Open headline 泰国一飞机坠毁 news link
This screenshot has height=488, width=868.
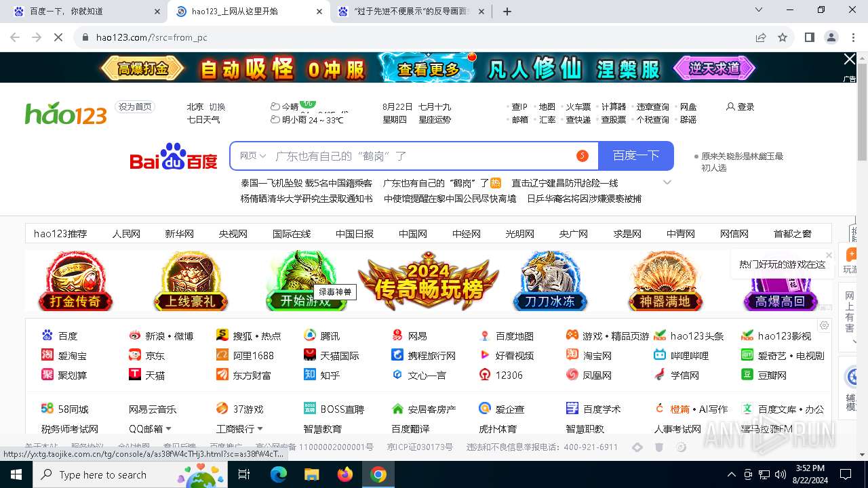click(x=307, y=183)
